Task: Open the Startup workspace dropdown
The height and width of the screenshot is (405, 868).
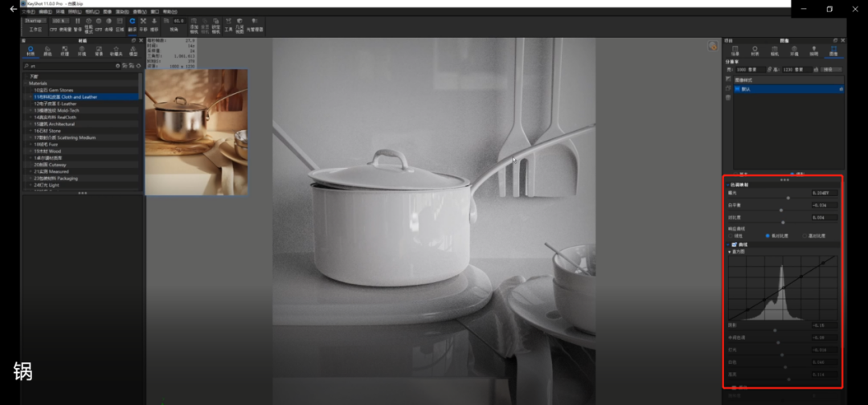Action: [36, 20]
